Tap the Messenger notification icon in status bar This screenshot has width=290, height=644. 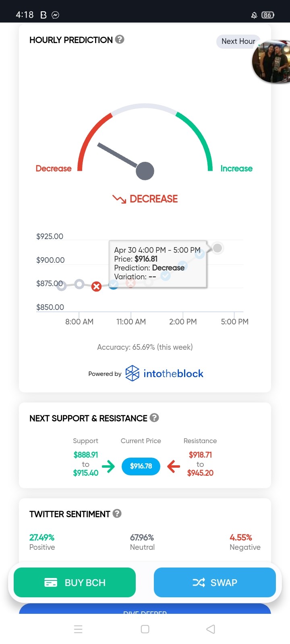pos(56,15)
